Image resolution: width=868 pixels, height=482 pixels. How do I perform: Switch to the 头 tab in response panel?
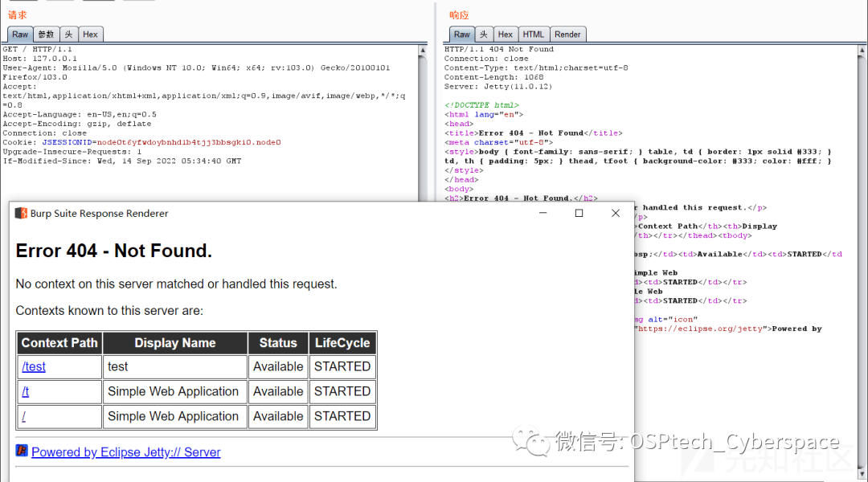(484, 35)
